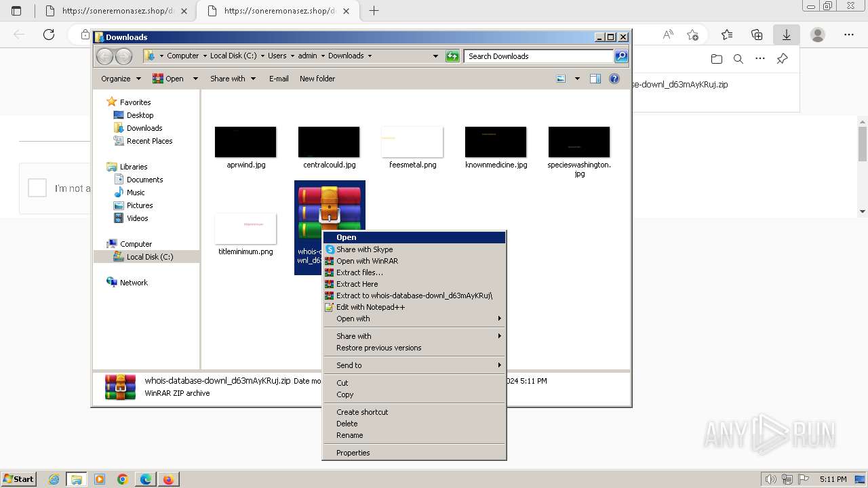
Task: Open Edge Collections icon
Action: click(x=757, y=35)
